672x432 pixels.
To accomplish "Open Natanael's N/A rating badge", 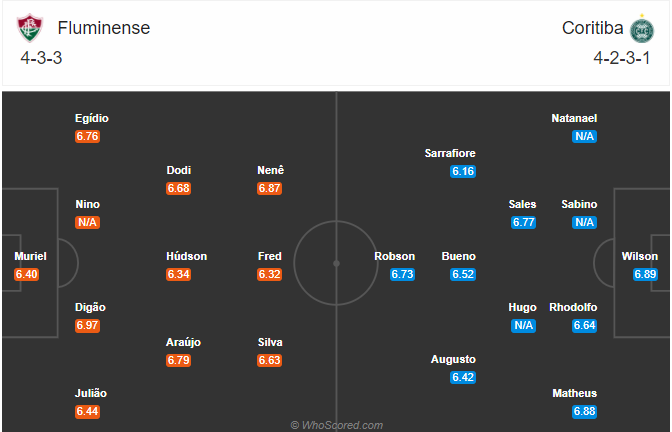I will [585, 136].
